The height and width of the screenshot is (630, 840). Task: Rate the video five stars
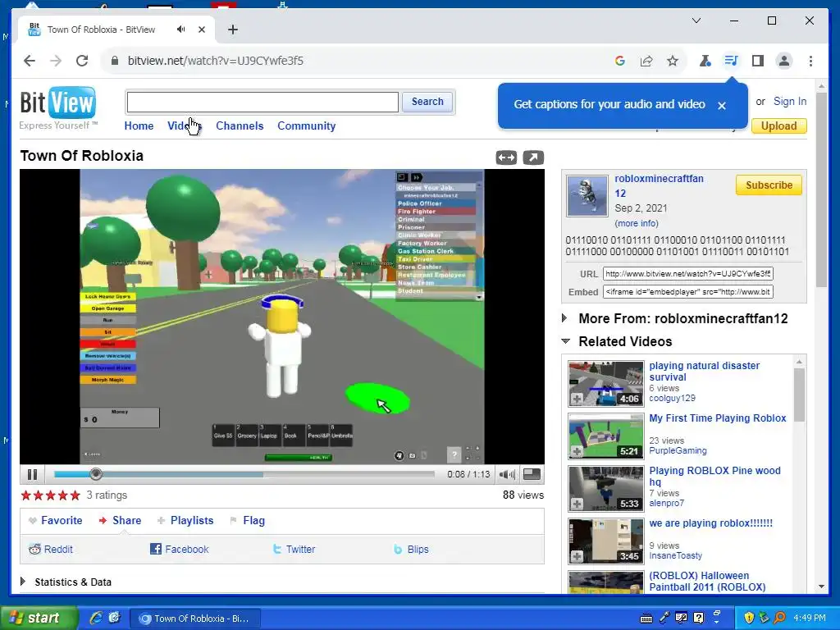tap(75, 495)
